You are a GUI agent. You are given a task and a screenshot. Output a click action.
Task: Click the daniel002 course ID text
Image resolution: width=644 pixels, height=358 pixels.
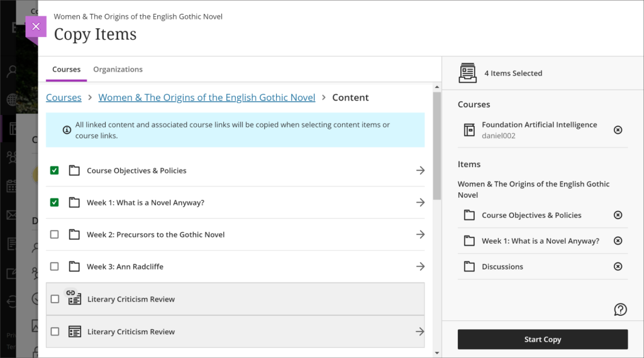498,136
